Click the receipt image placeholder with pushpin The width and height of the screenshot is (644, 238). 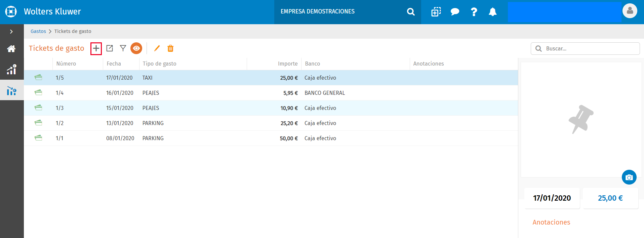tap(581, 120)
